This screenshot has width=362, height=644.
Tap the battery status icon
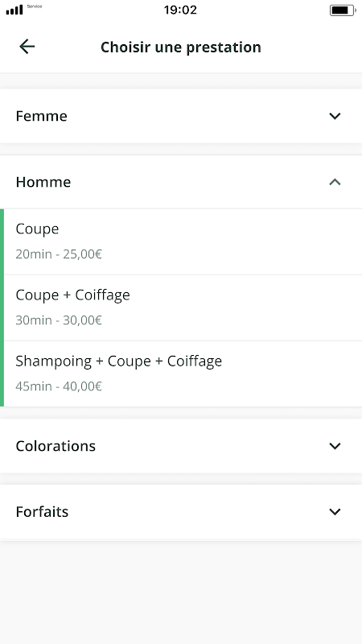click(343, 10)
